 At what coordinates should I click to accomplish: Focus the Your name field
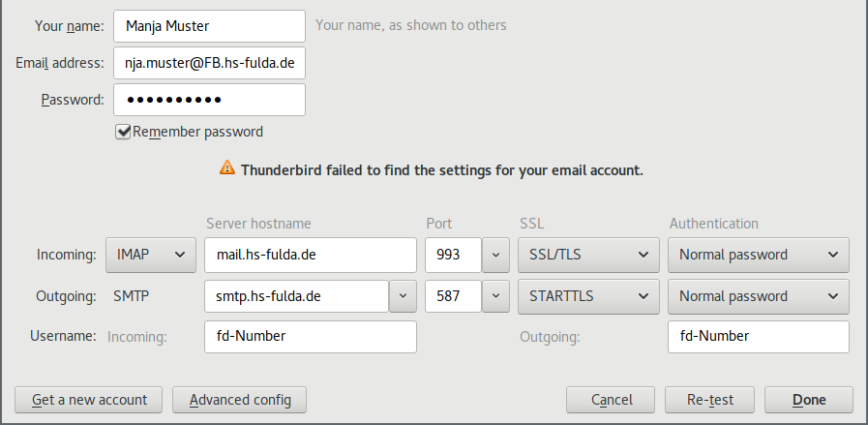pos(209,25)
